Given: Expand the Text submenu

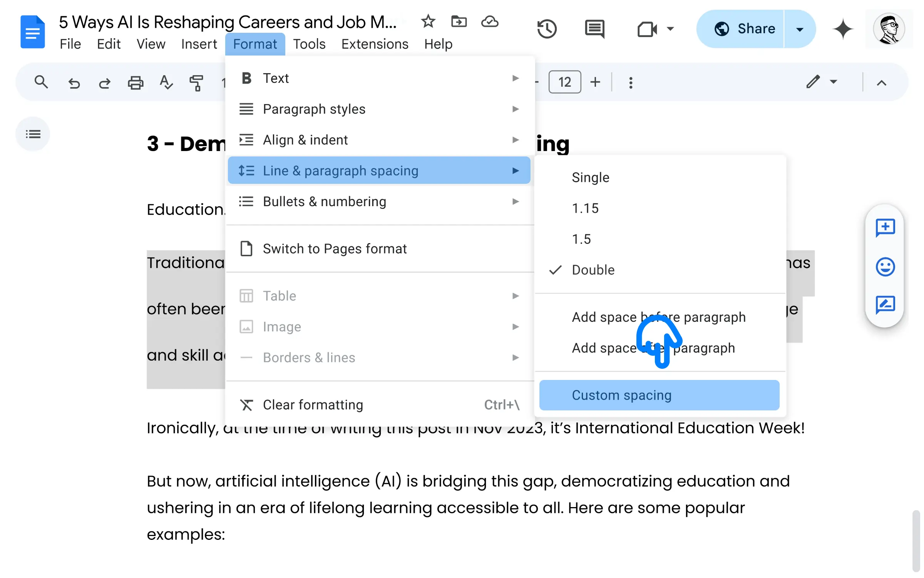Looking at the screenshot, I should (x=379, y=78).
